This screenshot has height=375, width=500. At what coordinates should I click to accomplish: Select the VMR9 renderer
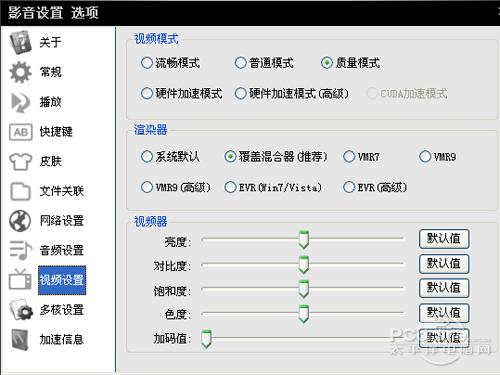(x=438, y=156)
